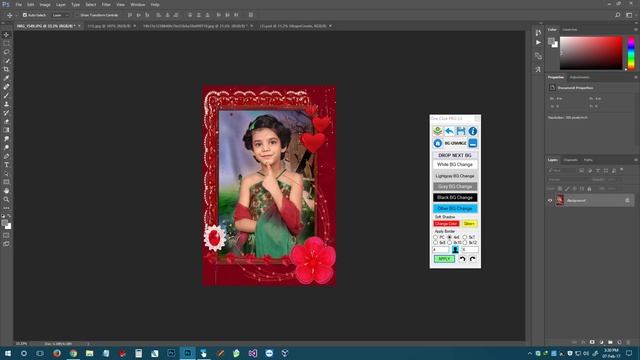Open the Auto-Select Layer dropdown
This screenshot has height=360, width=640.
tap(60, 15)
